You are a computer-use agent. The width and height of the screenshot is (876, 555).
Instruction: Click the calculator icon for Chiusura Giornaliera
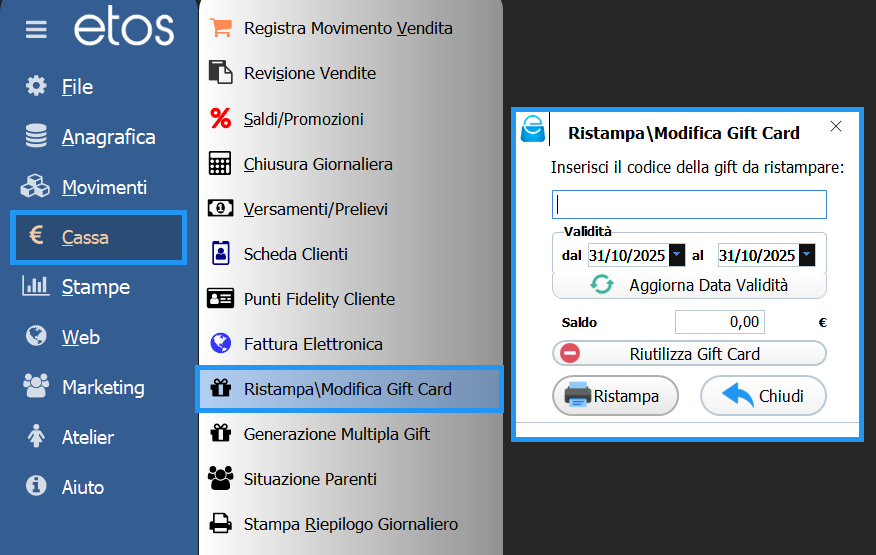click(220, 164)
